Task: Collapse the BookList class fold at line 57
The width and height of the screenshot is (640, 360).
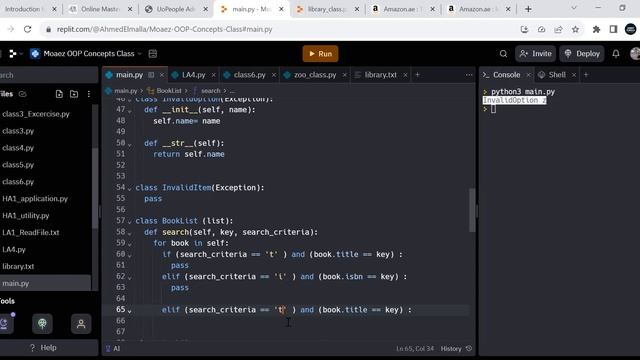Action: (x=130, y=222)
